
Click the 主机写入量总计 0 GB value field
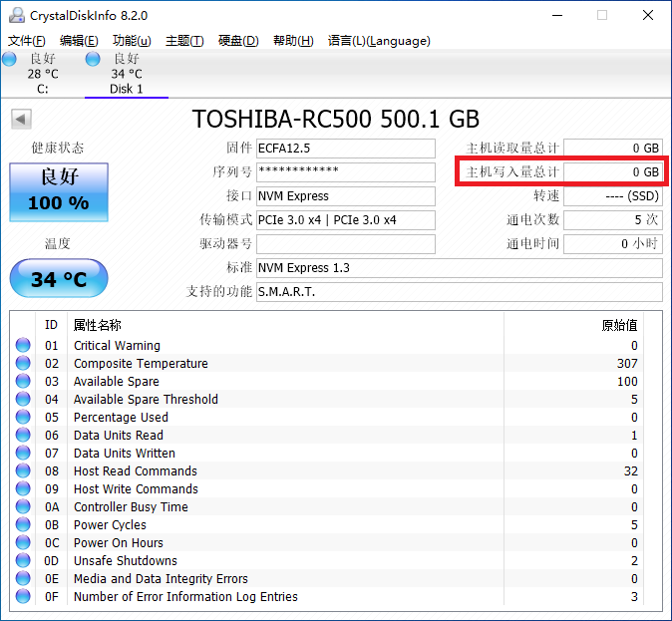613,172
